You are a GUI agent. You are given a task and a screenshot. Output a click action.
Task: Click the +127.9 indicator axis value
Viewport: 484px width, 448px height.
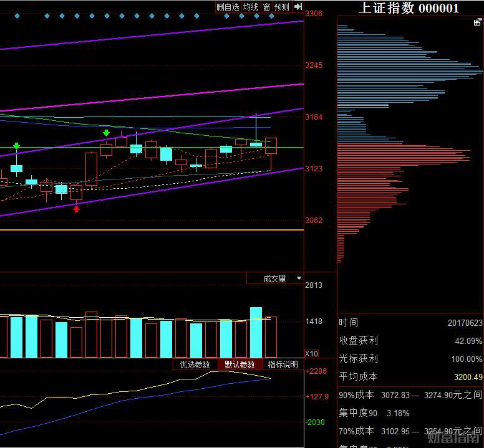click(x=317, y=396)
